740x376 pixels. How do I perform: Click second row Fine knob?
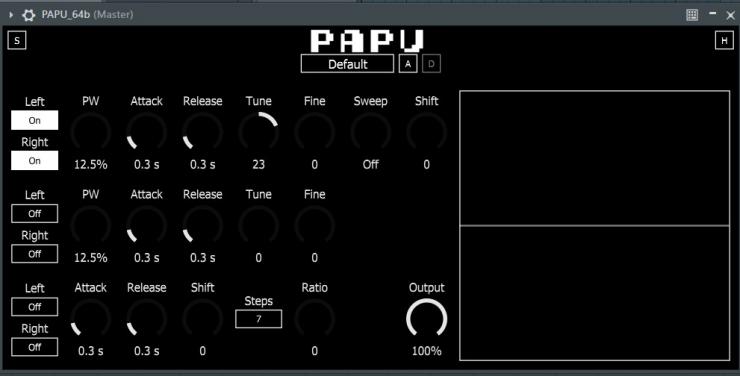click(314, 226)
